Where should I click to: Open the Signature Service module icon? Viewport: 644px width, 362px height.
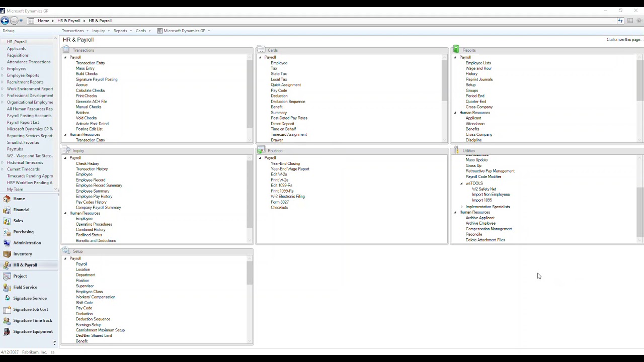[x=7, y=298]
